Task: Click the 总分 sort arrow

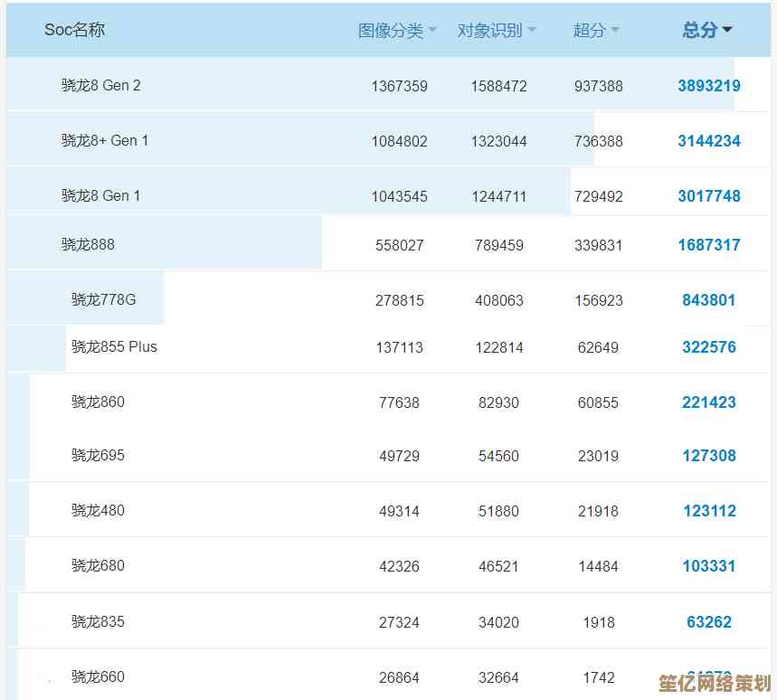Action: (x=727, y=31)
